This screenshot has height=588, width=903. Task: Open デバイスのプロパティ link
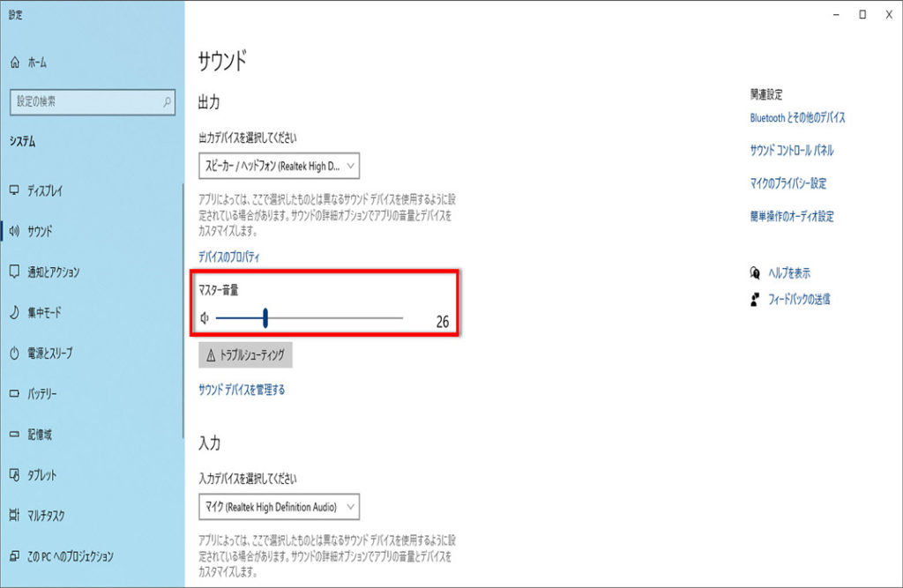[229, 257]
